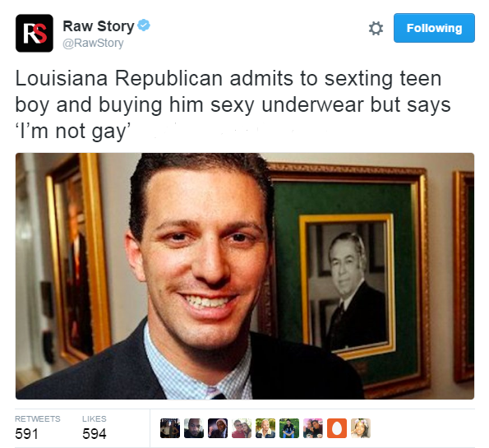Open the @RawStory handle link
The image size is (489, 448).
pos(93,43)
